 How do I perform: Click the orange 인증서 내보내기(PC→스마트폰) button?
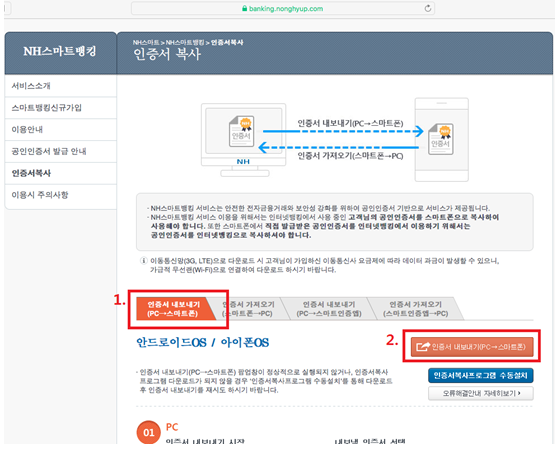pyautogui.click(x=472, y=347)
